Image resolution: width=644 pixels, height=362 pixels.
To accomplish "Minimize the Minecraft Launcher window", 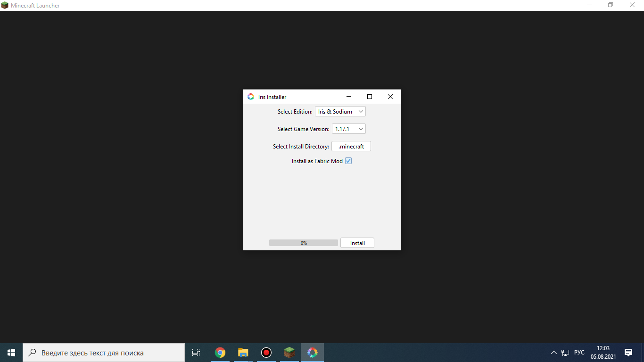I will tap(589, 5).
